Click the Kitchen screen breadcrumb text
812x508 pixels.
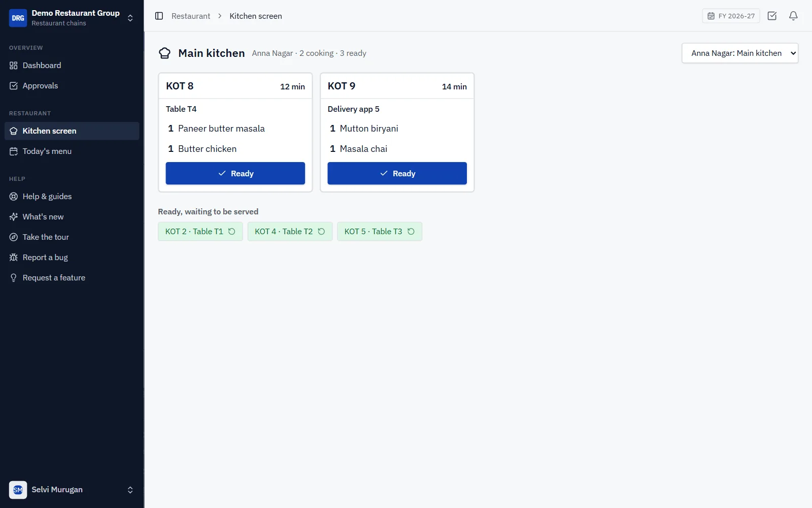tap(256, 16)
